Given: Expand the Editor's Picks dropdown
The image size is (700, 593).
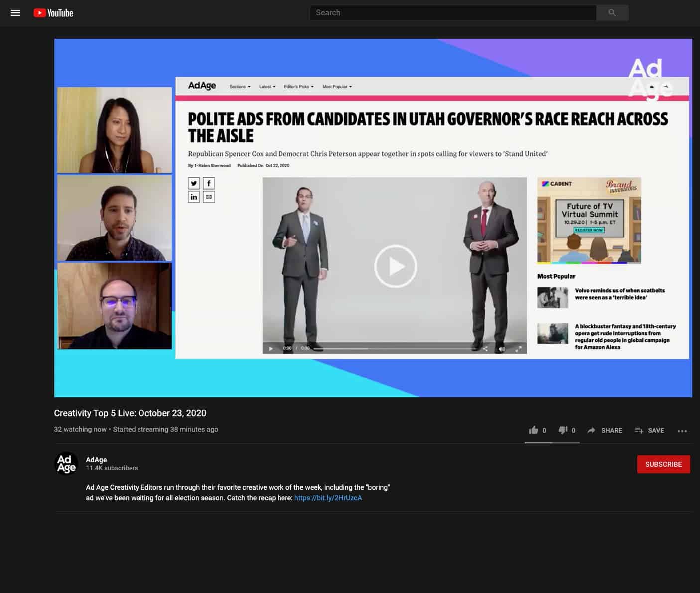Looking at the screenshot, I should (299, 87).
